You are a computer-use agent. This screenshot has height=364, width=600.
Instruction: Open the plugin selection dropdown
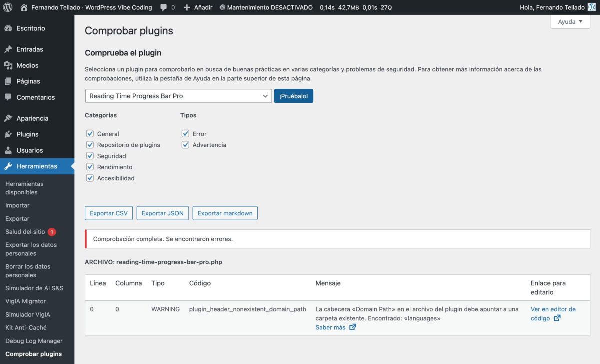click(x=178, y=95)
